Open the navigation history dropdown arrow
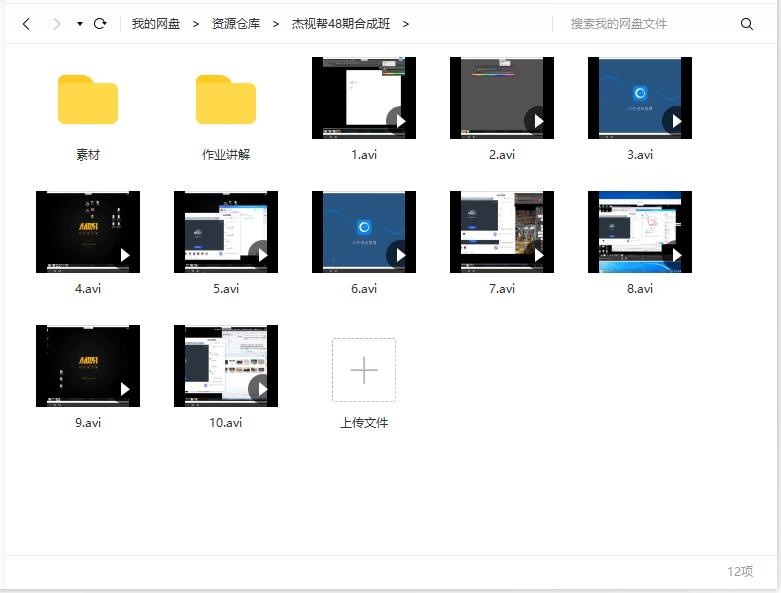 [x=80, y=24]
